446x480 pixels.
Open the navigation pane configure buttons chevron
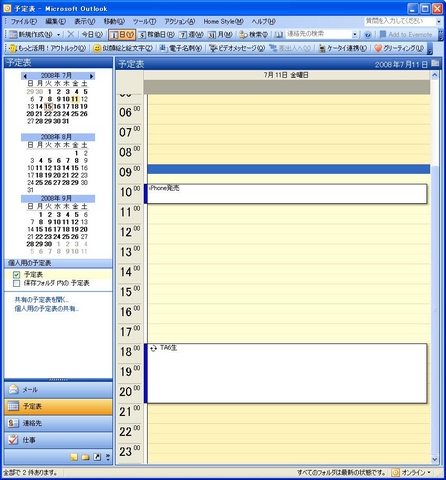[108, 457]
